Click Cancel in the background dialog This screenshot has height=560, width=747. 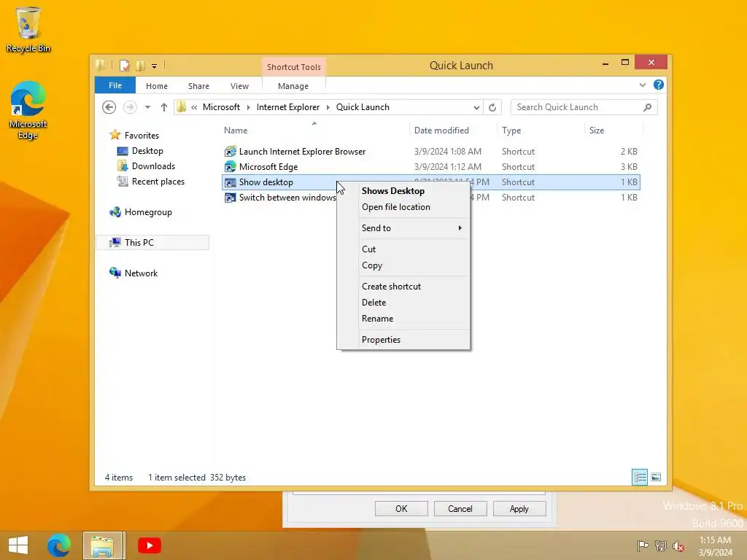(x=460, y=508)
